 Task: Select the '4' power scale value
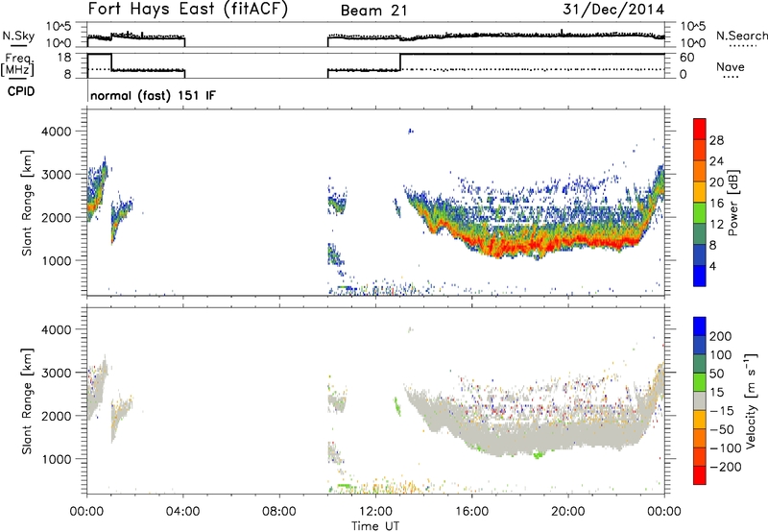712,266
